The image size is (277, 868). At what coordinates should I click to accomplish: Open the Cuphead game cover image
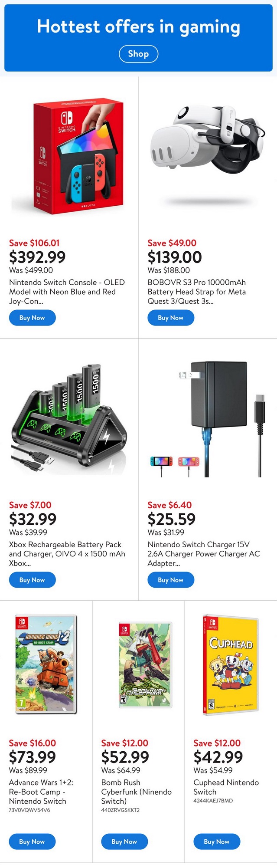coord(231,664)
